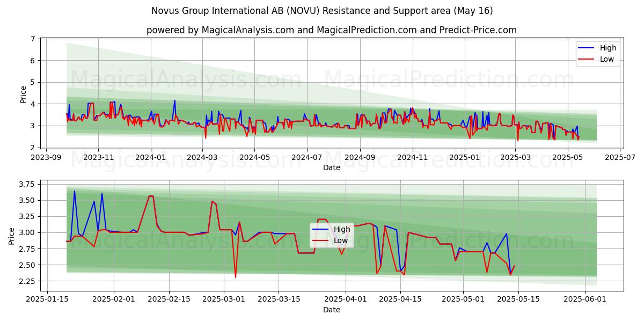Click 'High' legend entry in top chart
The image size is (644, 322).
[x=608, y=48]
